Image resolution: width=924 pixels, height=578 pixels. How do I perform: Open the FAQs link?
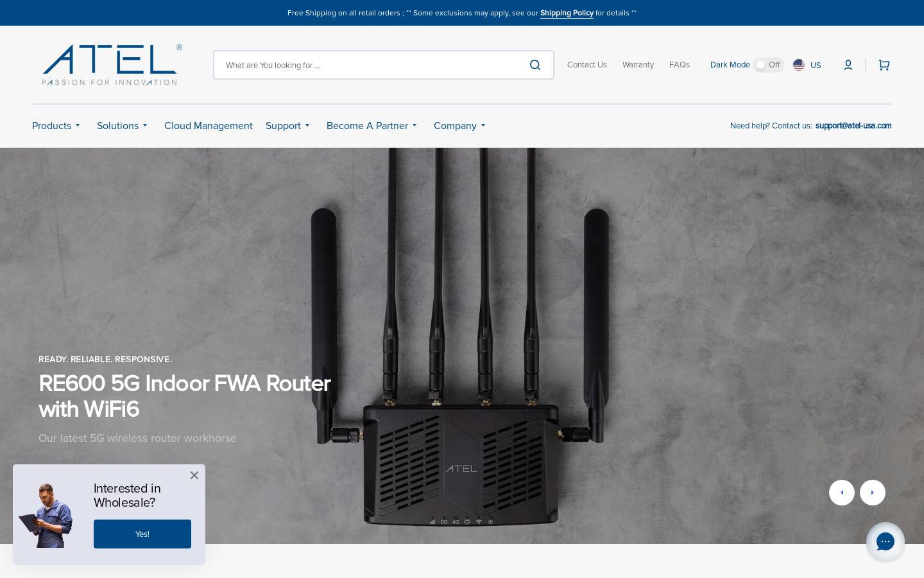[680, 65]
